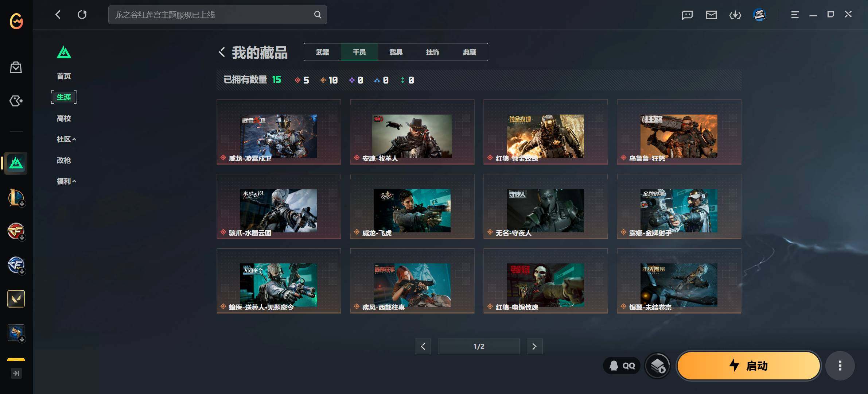The width and height of the screenshot is (868, 394).
Task: Expand the 福利 menu
Action: [66, 181]
